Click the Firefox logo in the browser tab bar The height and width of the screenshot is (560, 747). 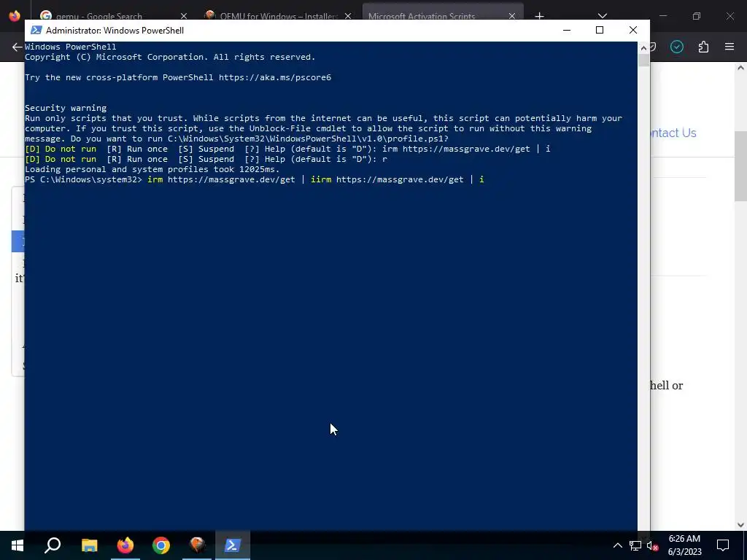(x=15, y=16)
